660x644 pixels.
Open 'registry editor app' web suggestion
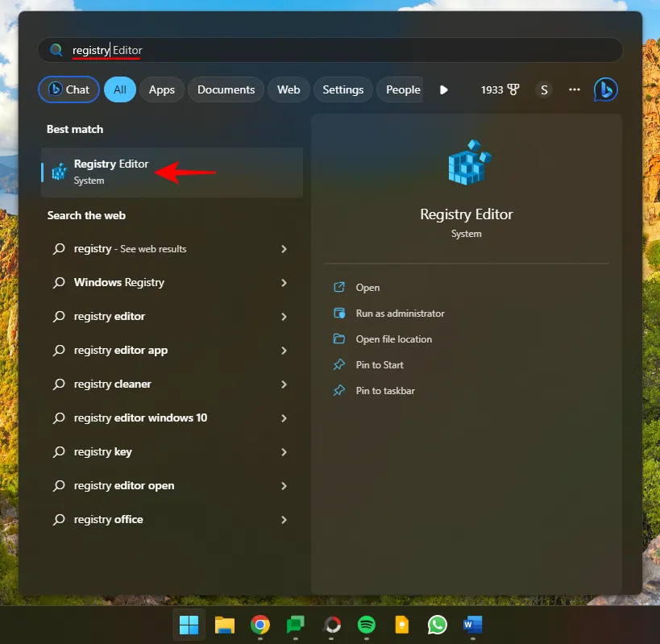click(x=172, y=350)
